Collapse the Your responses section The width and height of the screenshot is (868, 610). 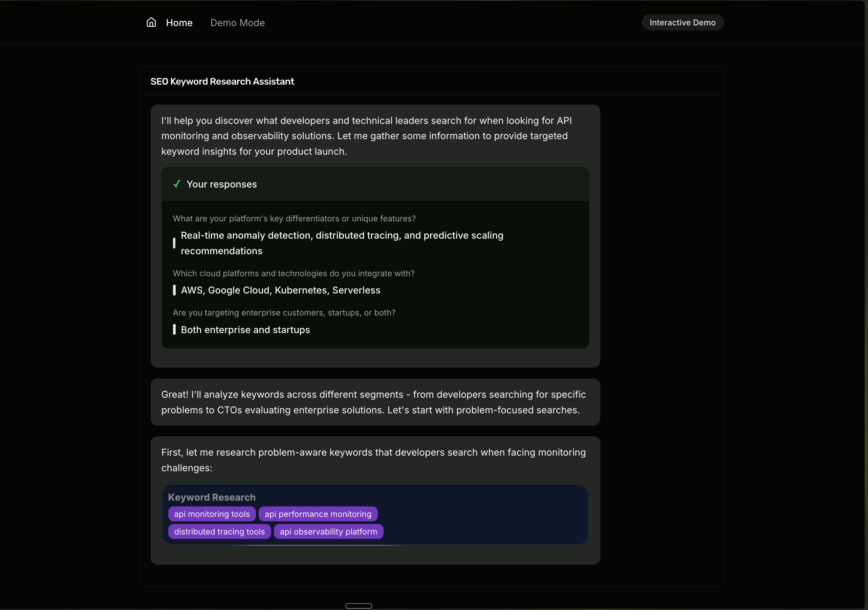point(221,184)
